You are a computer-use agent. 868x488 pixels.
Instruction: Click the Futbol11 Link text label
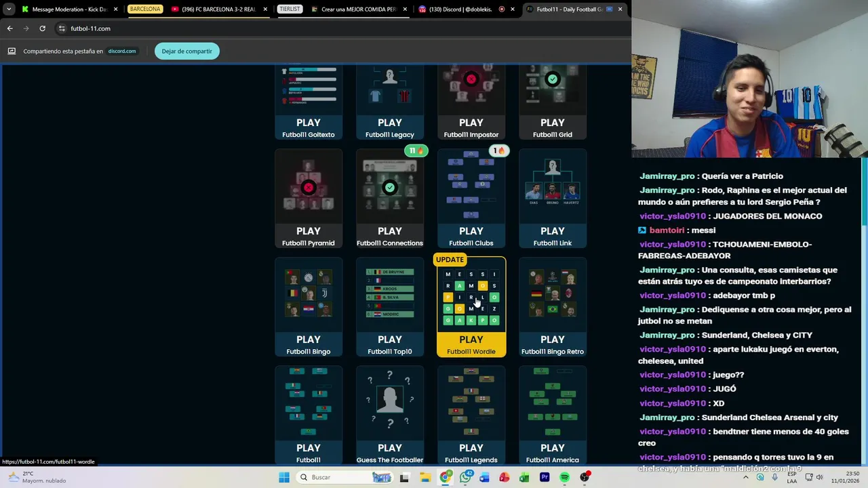[x=553, y=243]
